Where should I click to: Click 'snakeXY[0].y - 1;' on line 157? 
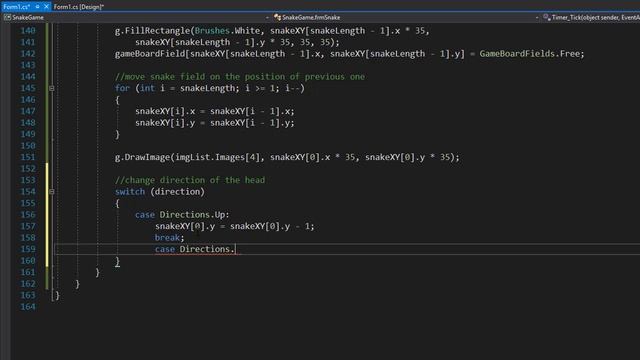point(272,226)
